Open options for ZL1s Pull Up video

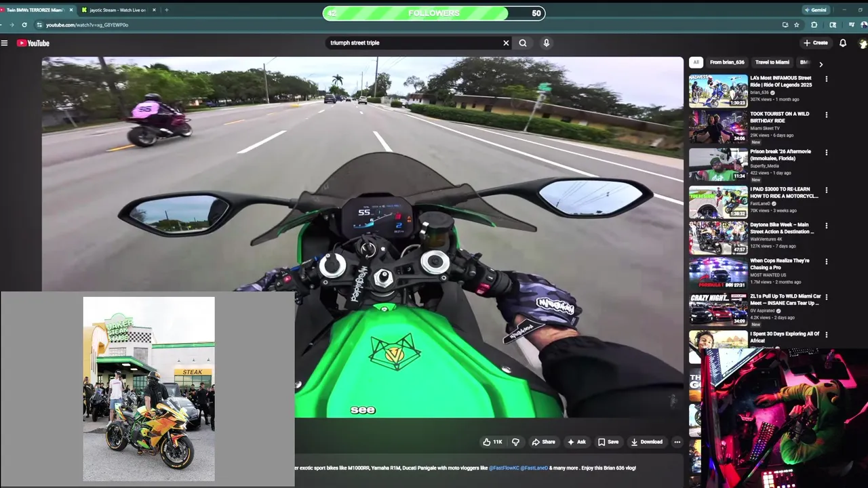826,297
